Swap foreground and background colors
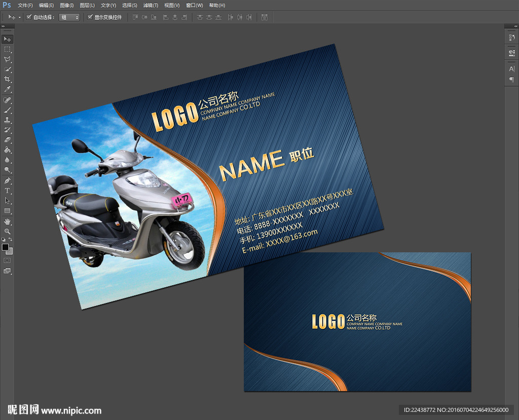The width and height of the screenshot is (519, 420). point(11,239)
